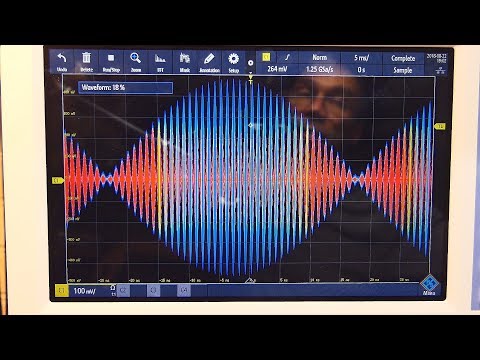The height and width of the screenshot is (360, 480).
Task: Open the date and time display
Action: (436, 58)
